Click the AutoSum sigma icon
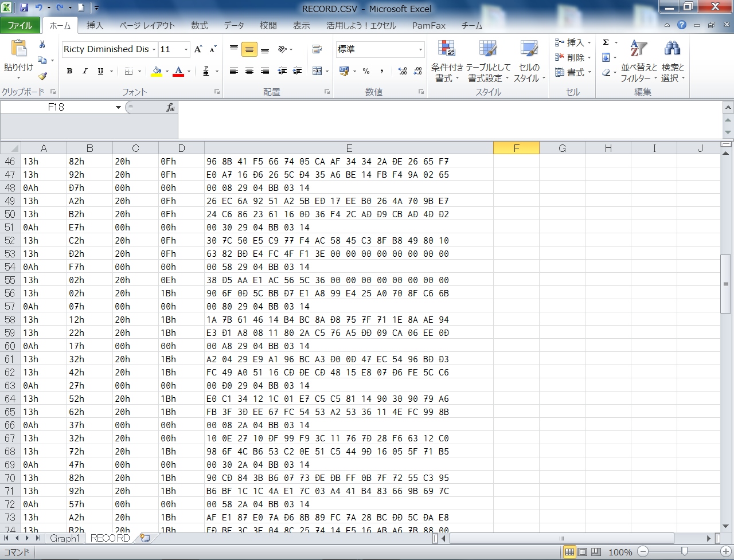This screenshot has height=560, width=734. click(606, 42)
